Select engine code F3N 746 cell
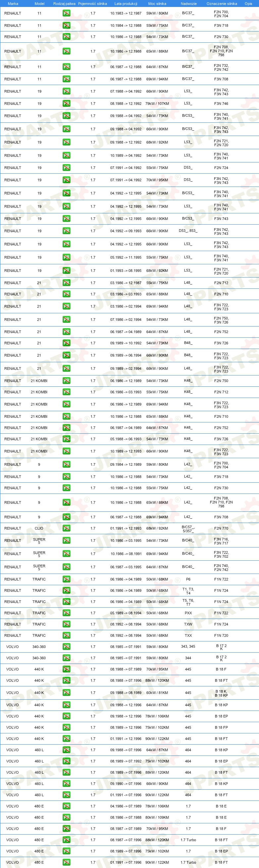Screen dimensions: 259x868 tap(221, 104)
